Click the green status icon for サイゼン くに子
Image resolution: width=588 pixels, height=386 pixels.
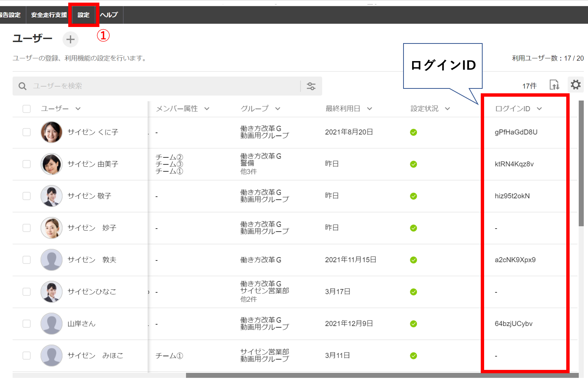414,132
